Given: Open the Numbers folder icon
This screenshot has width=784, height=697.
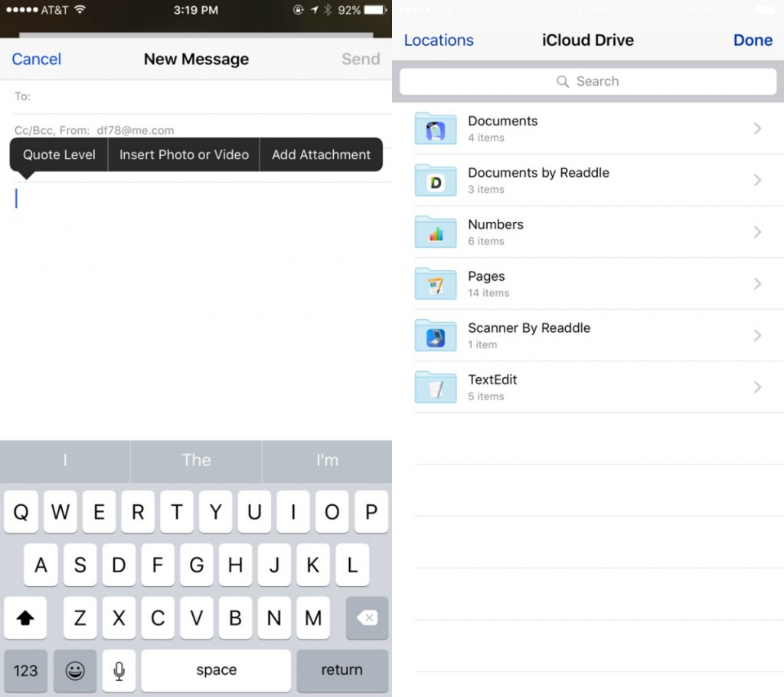Looking at the screenshot, I should [x=436, y=232].
